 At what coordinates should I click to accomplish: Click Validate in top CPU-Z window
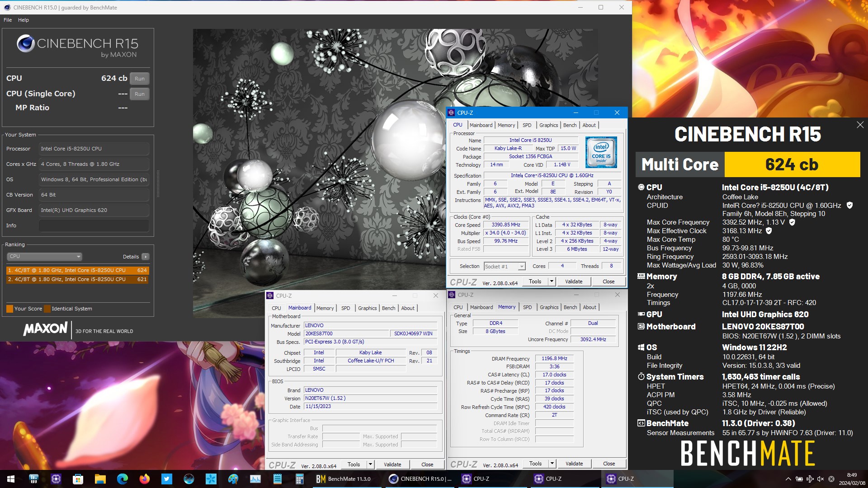point(574,282)
